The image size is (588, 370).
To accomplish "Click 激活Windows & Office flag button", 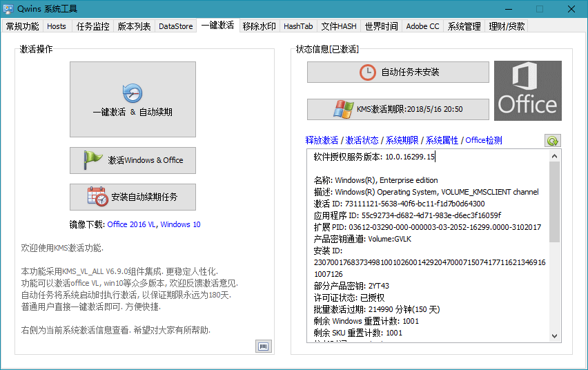I will [x=133, y=160].
